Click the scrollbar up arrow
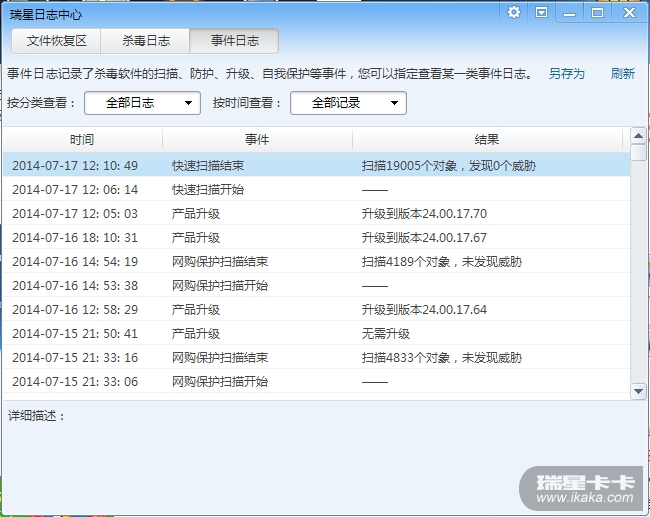Screen dimensions: 650x517 tap(638, 136)
